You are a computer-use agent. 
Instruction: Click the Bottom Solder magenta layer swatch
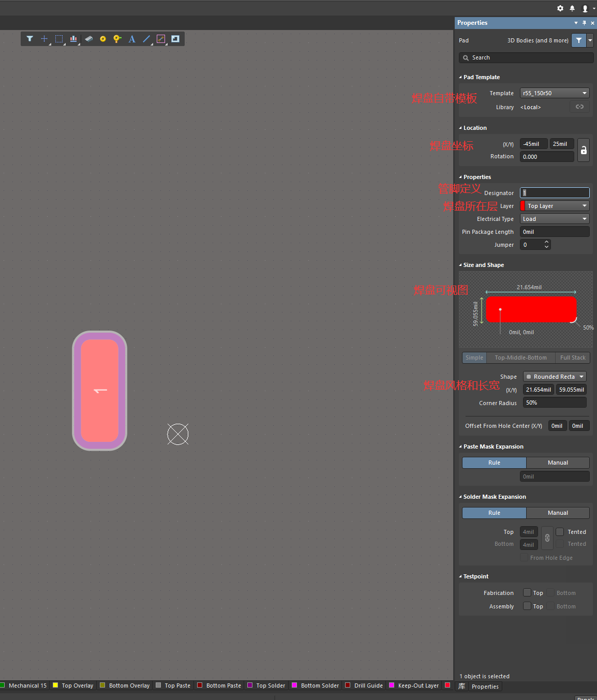294,685
